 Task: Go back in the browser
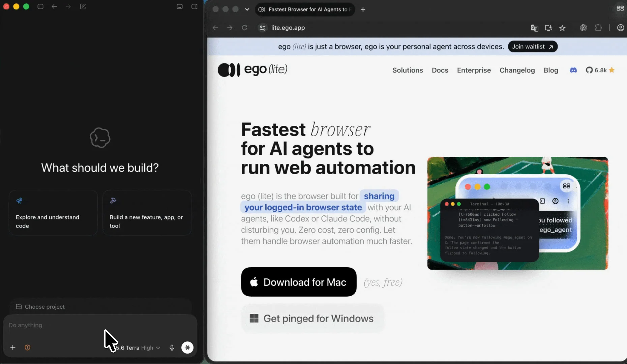pos(215,28)
